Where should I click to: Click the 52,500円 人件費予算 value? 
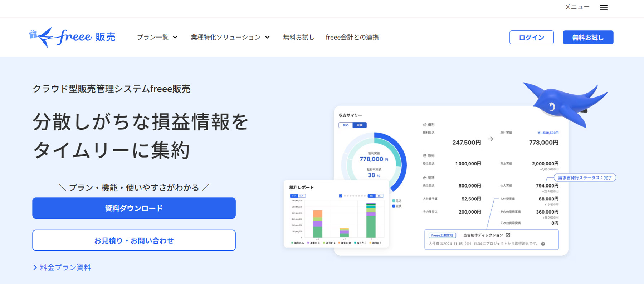click(x=471, y=199)
